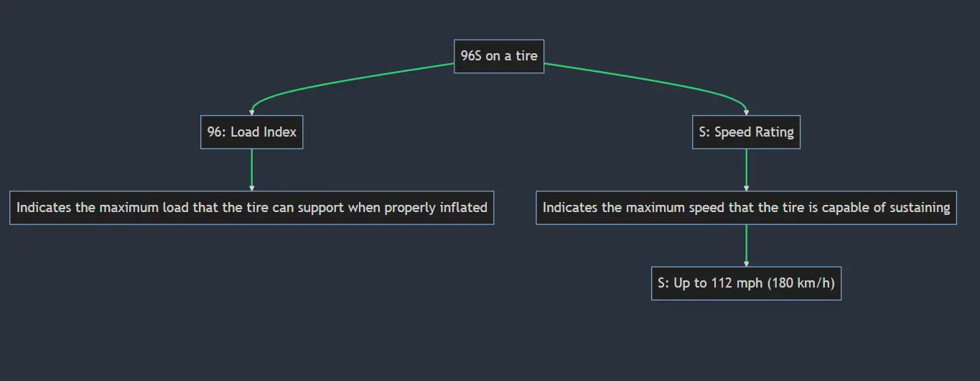
Task: Click arrowhead entering the maximum load box
Action: [x=251, y=188]
